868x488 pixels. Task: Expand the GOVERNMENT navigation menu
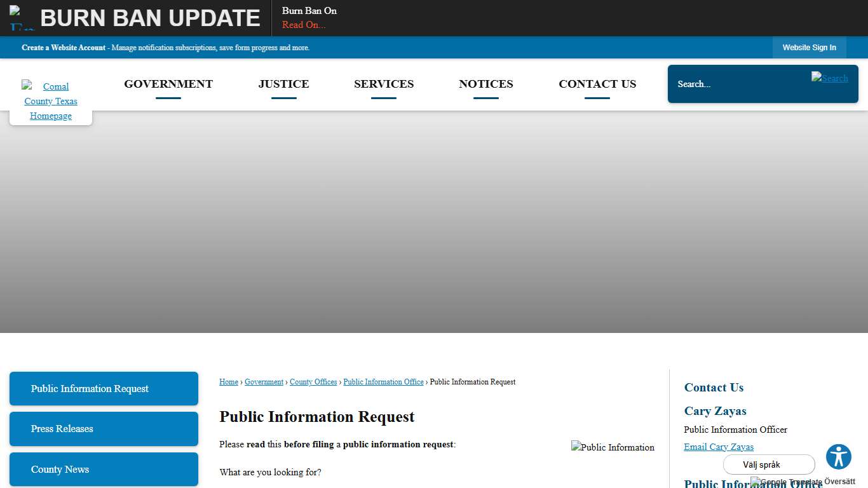168,84
